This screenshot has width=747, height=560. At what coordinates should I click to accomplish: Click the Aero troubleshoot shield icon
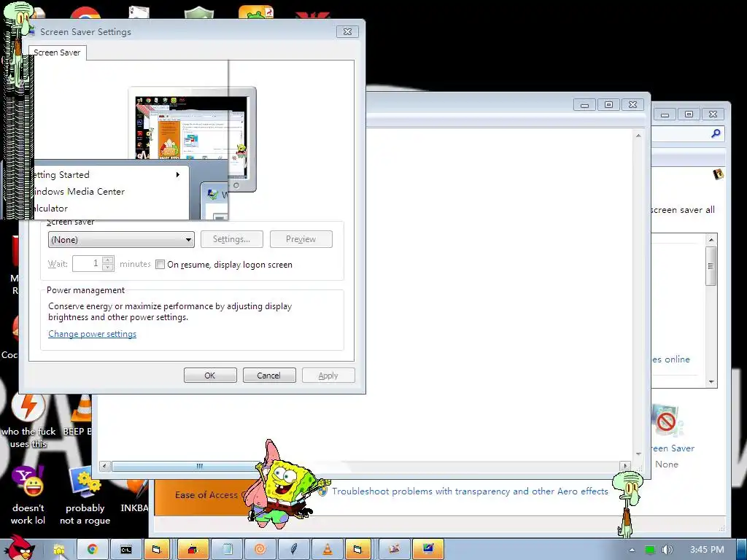(x=322, y=491)
